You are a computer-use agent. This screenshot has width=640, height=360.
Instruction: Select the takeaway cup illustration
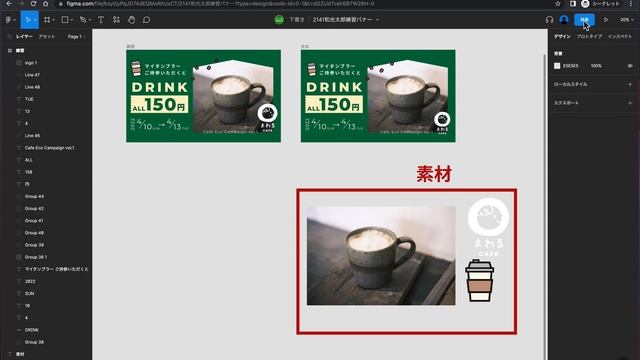[479, 281]
